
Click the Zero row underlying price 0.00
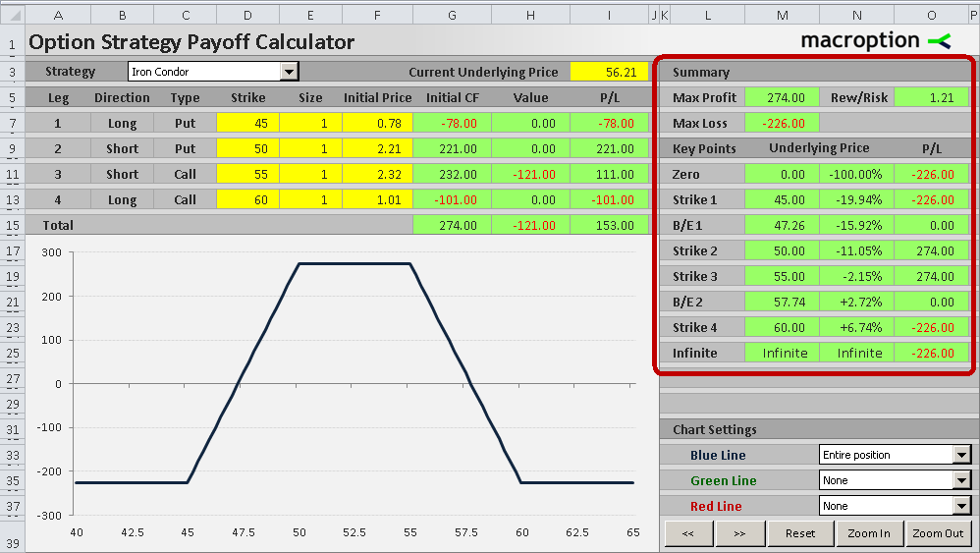[x=782, y=174]
